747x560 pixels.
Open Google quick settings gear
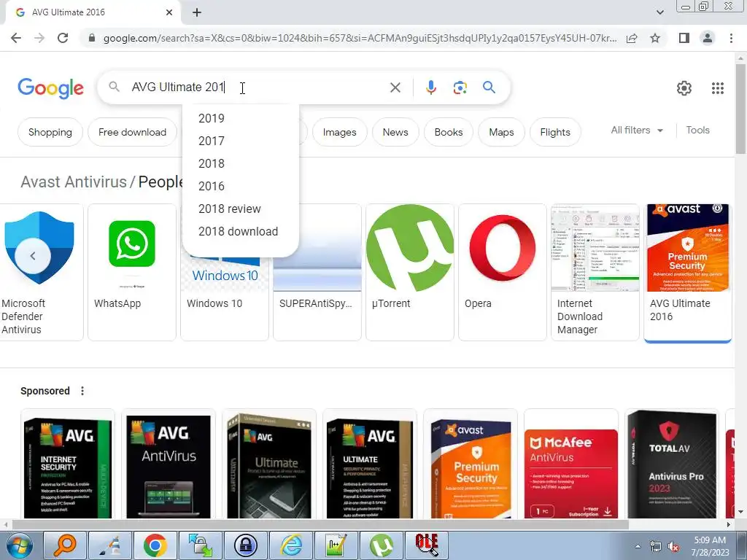pyautogui.click(x=684, y=88)
